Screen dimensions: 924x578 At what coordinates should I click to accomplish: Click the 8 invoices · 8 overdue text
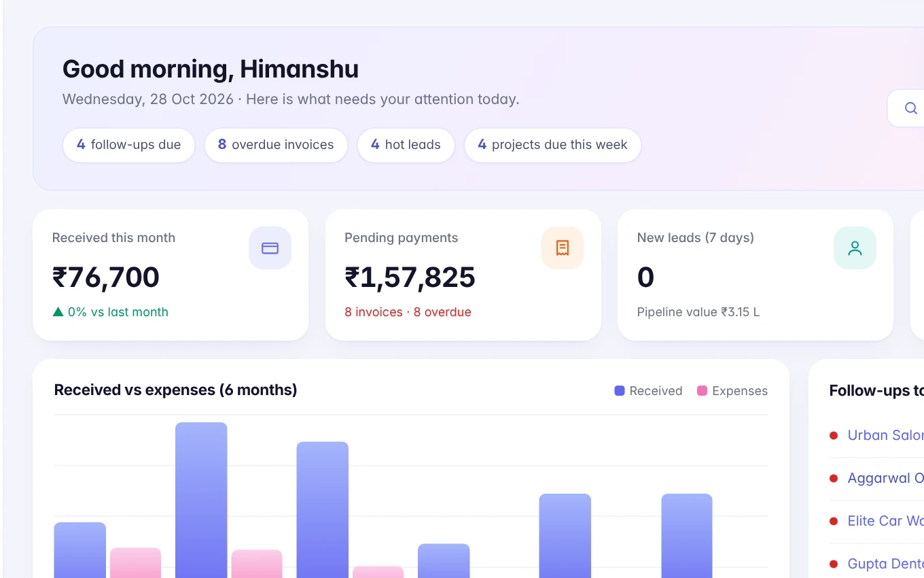(x=408, y=312)
